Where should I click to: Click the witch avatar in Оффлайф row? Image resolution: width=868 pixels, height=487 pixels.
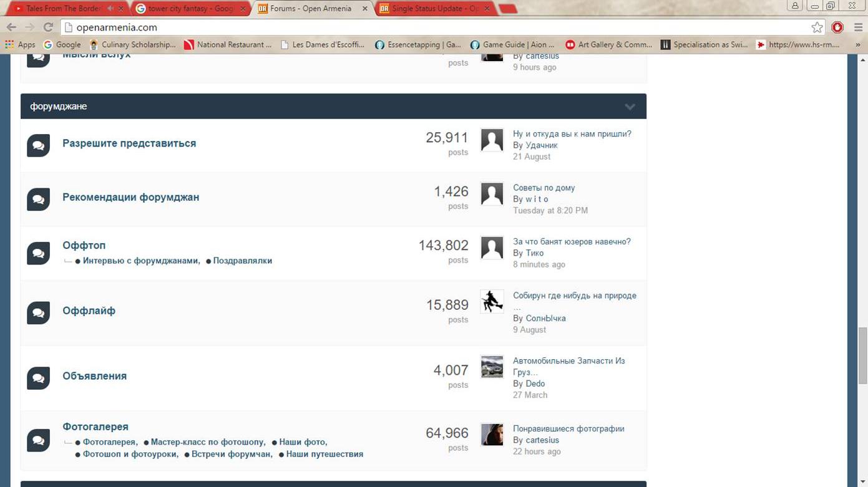(x=492, y=302)
